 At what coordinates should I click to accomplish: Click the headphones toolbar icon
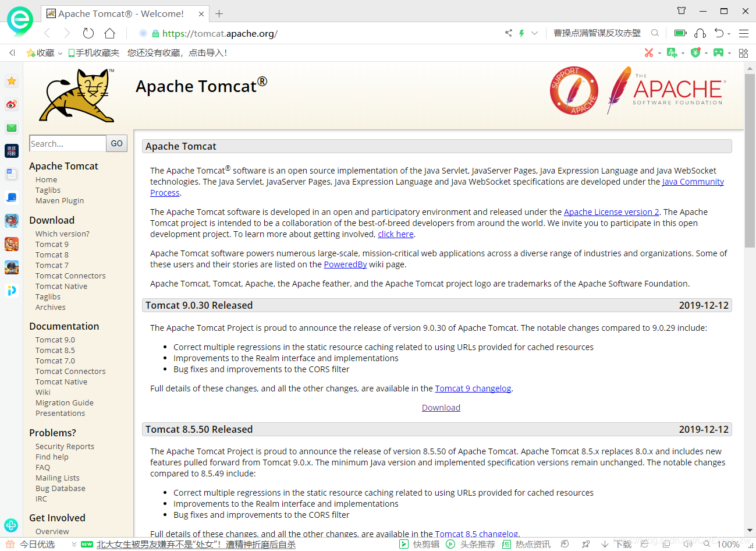pyautogui.click(x=701, y=33)
